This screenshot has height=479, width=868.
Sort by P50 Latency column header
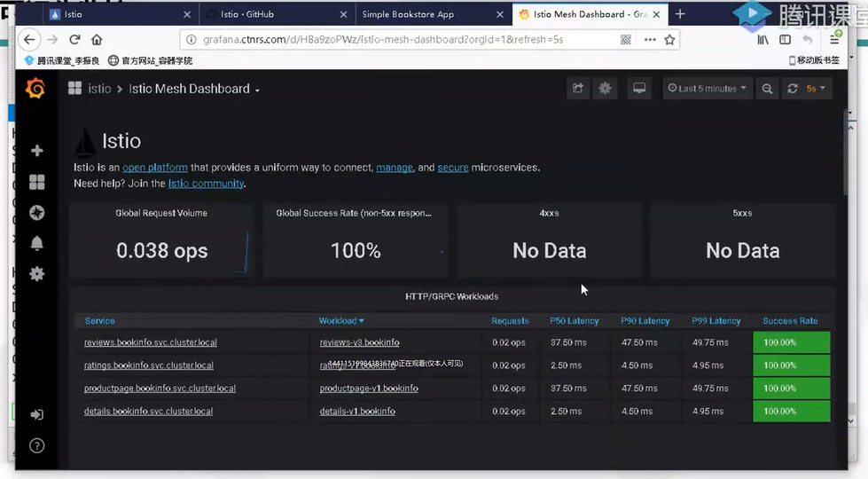pyautogui.click(x=574, y=320)
